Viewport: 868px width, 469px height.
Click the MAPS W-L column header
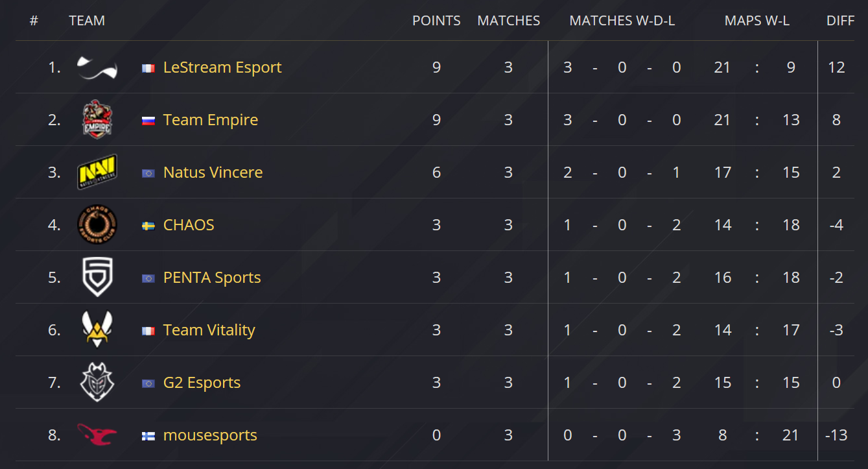(x=757, y=21)
